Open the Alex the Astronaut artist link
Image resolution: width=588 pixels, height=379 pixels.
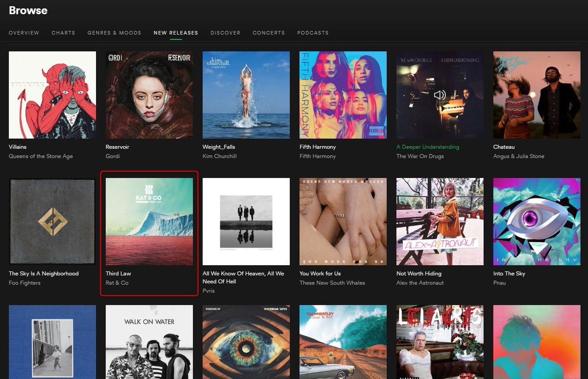point(420,283)
